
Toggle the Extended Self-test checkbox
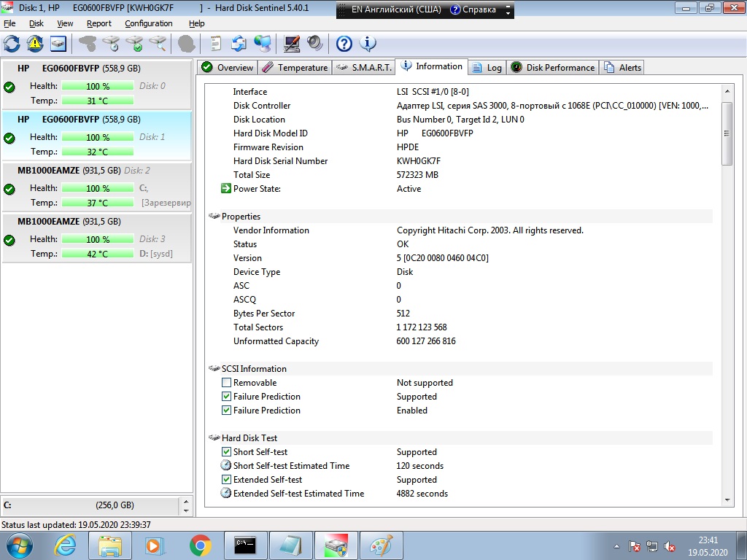[x=226, y=480]
